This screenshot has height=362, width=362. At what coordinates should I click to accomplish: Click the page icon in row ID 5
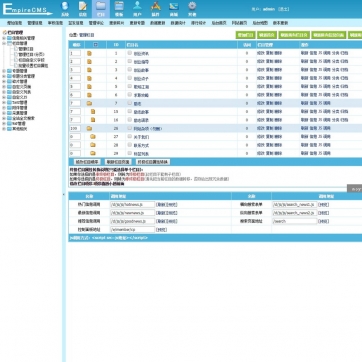click(89, 87)
